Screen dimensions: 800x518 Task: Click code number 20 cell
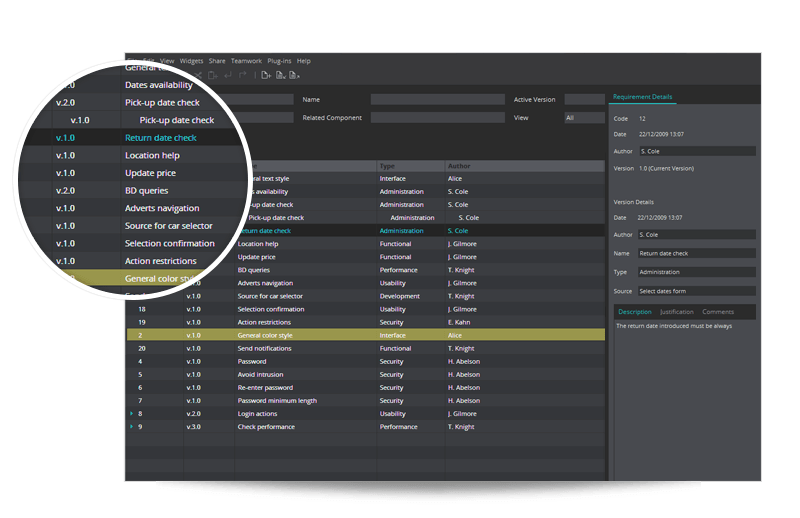pos(142,349)
